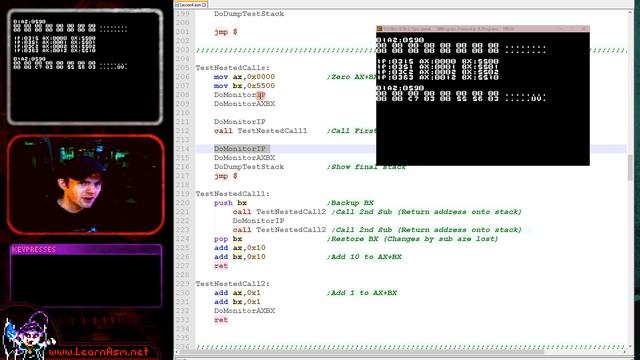Click 'ret' on line 233
The height and width of the screenshot is (360, 640).
[x=221, y=320]
